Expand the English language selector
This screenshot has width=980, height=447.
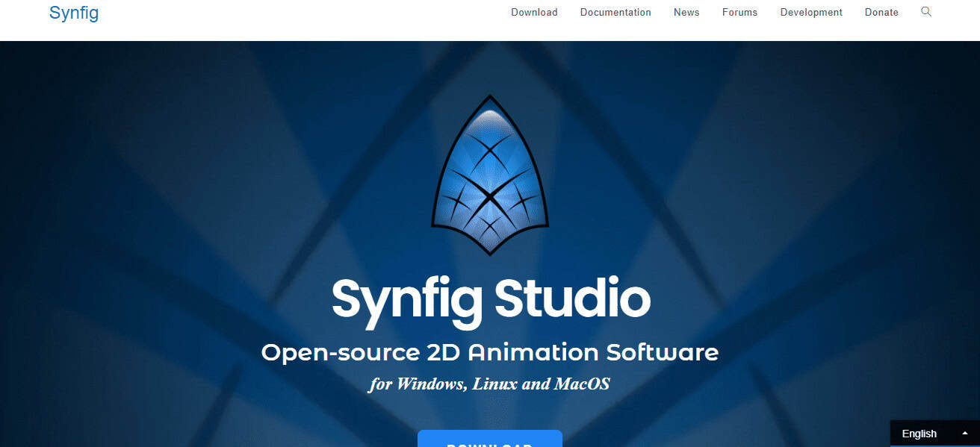pos(934,434)
